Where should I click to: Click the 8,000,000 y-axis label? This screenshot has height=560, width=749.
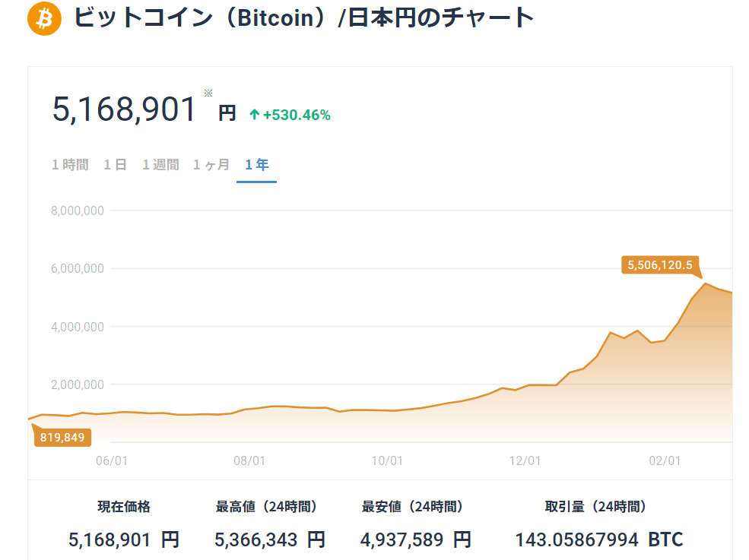78,210
